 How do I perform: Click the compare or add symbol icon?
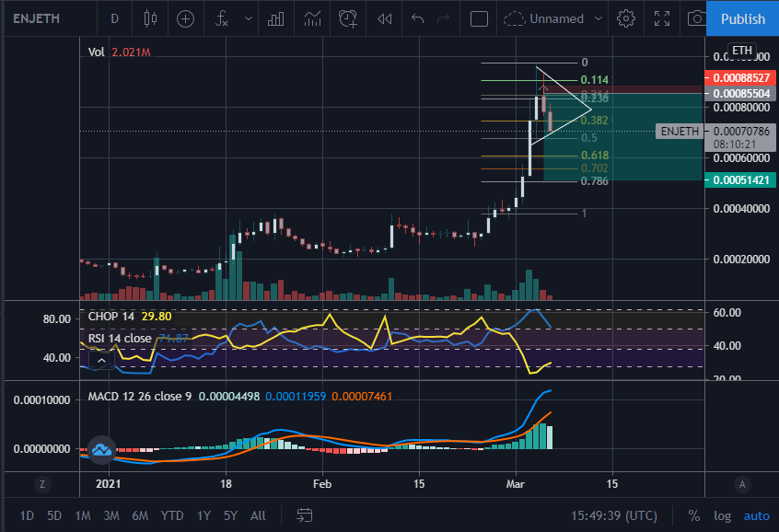[185, 19]
